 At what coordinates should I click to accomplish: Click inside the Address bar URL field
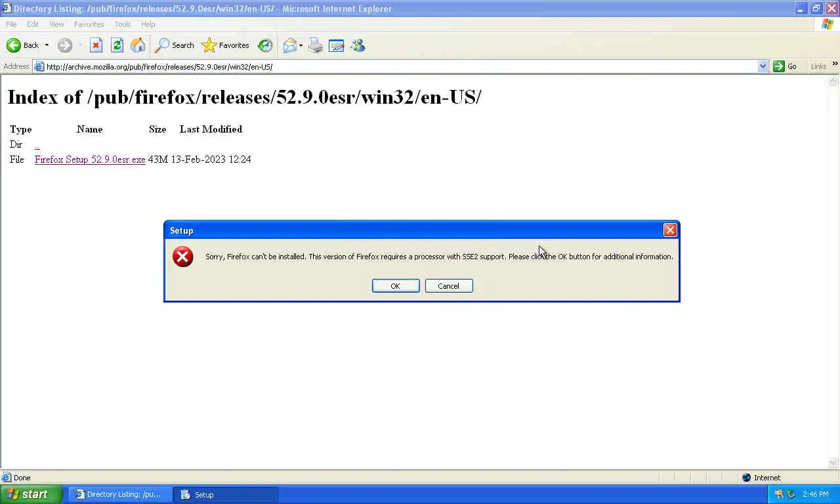[400, 66]
